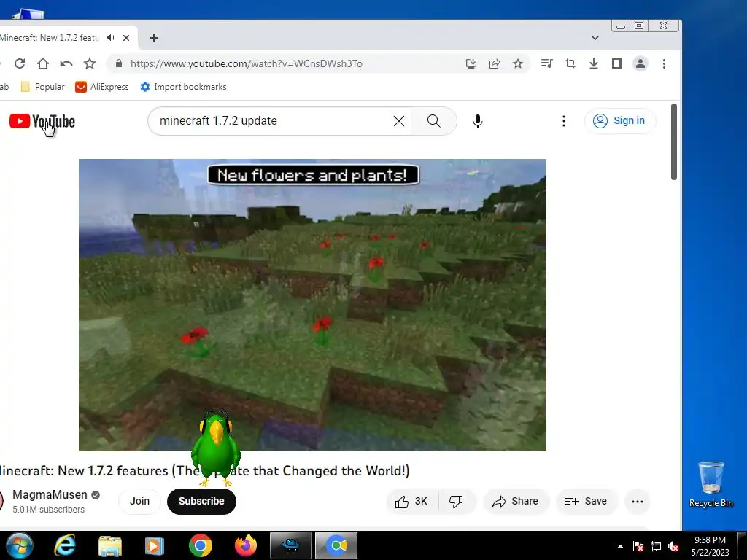
Task: Open the Action Center flag icon
Action: 638,546
